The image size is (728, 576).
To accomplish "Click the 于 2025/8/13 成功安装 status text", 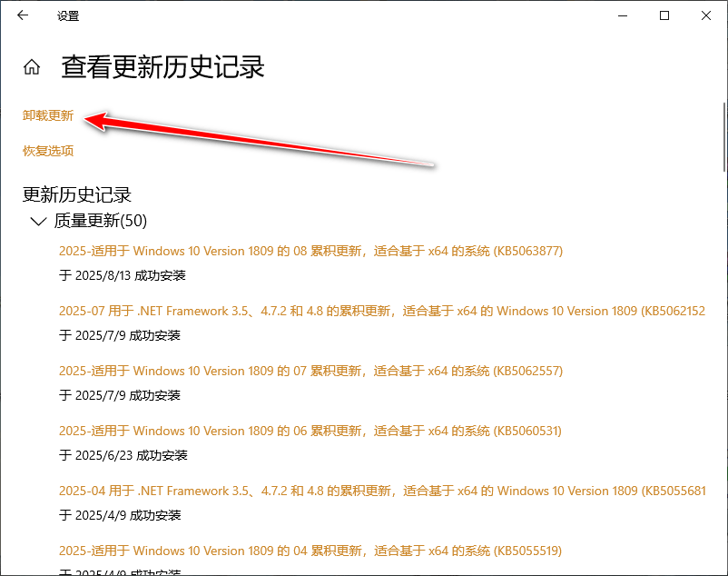I will click(123, 275).
